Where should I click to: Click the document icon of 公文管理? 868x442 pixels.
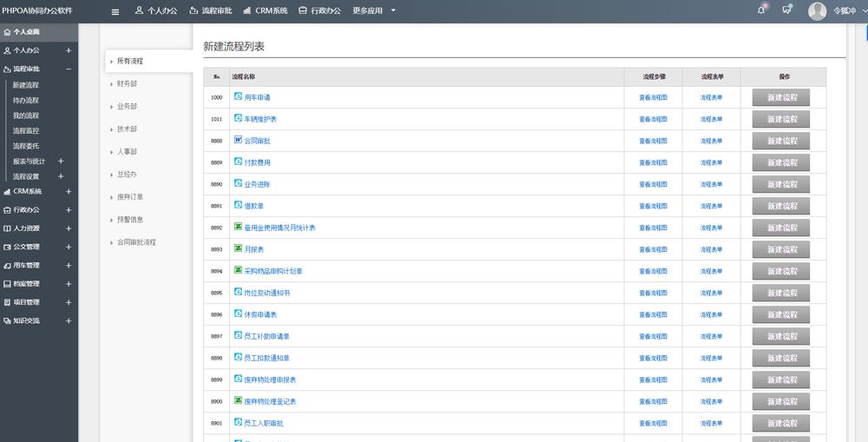[7, 247]
